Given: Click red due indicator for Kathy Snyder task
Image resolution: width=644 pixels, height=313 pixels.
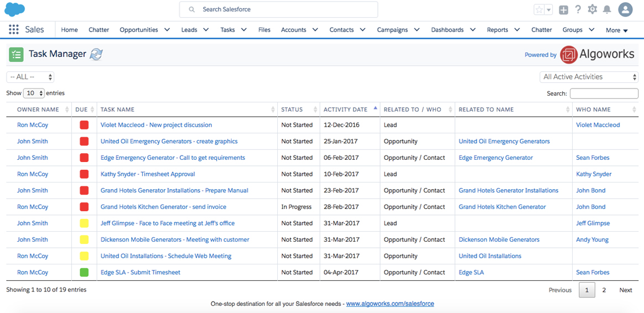Looking at the screenshot, I should [x=84, y=174].
